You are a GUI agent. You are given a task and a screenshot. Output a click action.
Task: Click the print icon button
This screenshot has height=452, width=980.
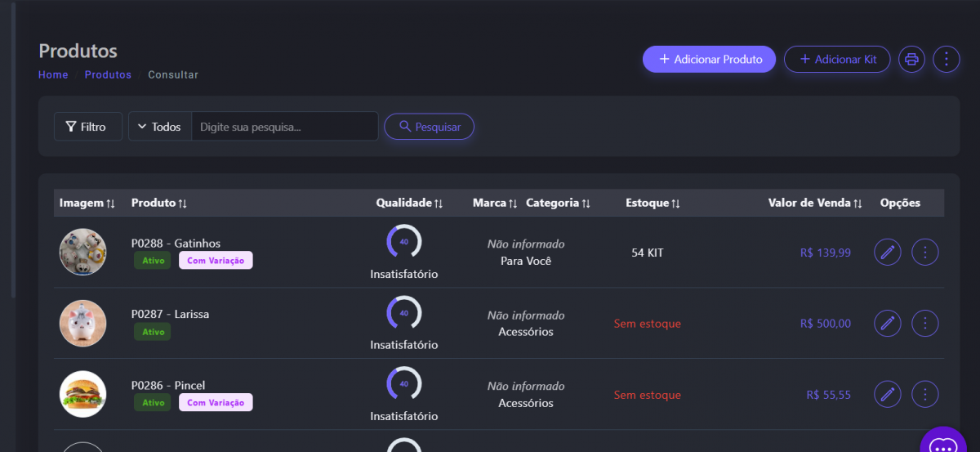[911, 60]
